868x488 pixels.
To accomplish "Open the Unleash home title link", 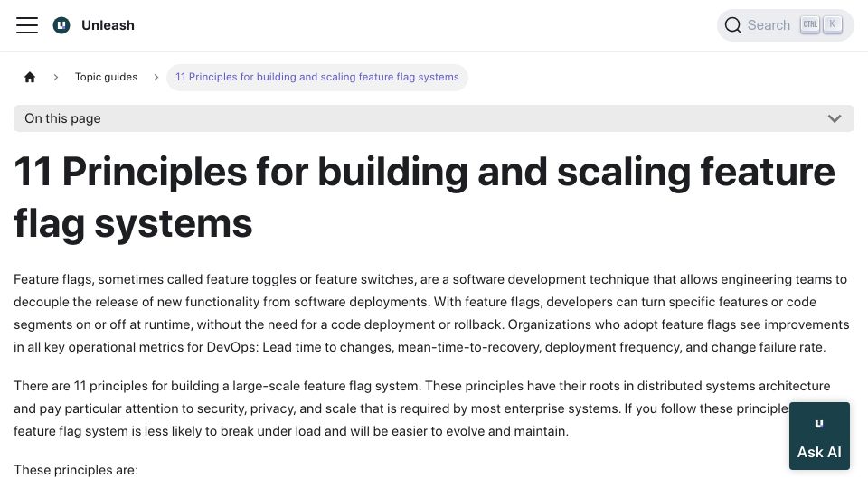I will [108, 25].
